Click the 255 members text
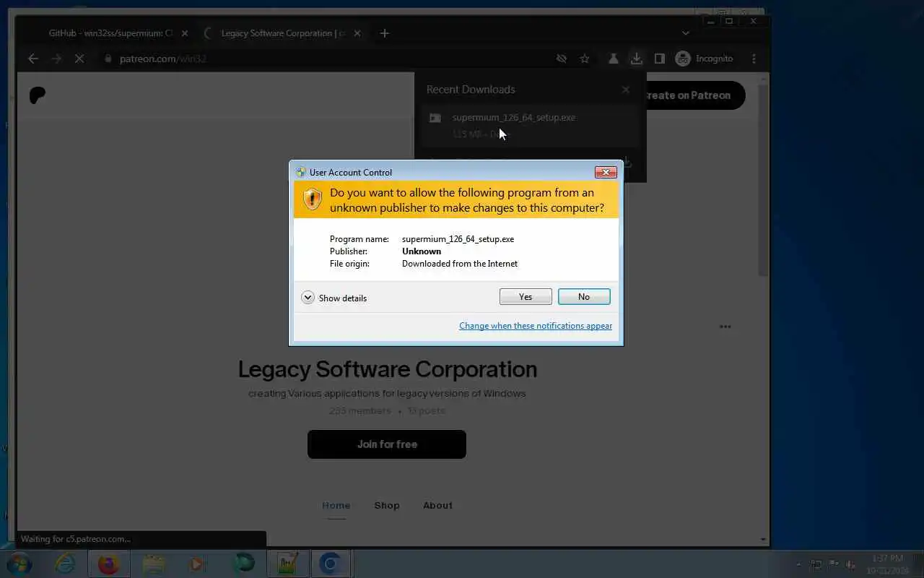Viewport: 924px width, 578px height. click(359, 410)
